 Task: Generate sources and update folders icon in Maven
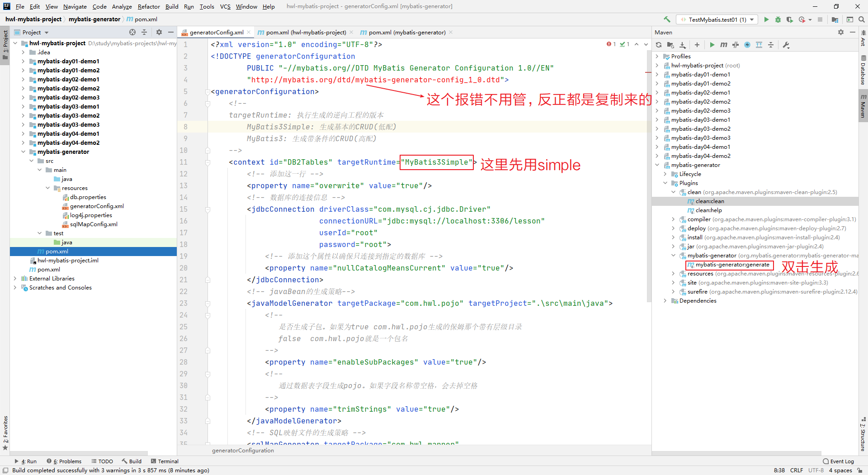[670, 45]
